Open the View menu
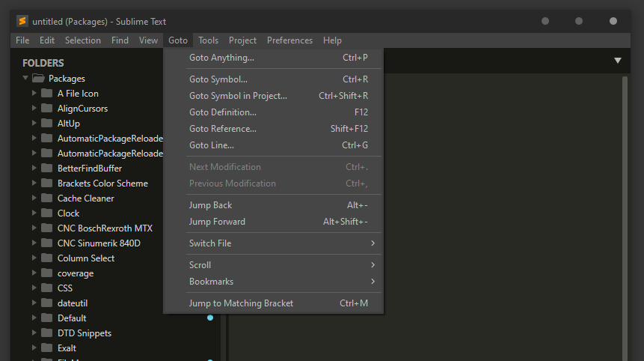This screenshot has height=361, width=644. (148, 40)
